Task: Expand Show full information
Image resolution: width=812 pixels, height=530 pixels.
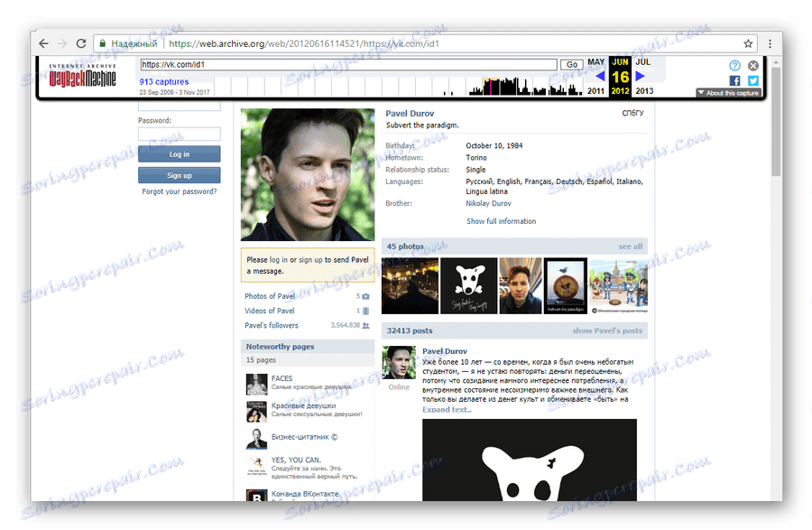Action: (x=502, y=221)
